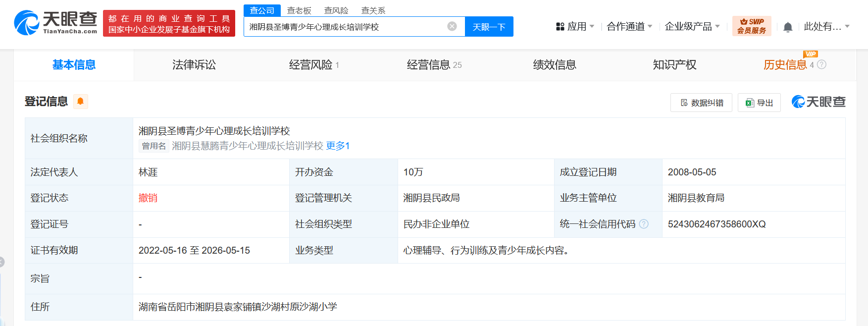Click the 数据纠错 button
The height and width of the screenshot is (326, 868).
701,103
